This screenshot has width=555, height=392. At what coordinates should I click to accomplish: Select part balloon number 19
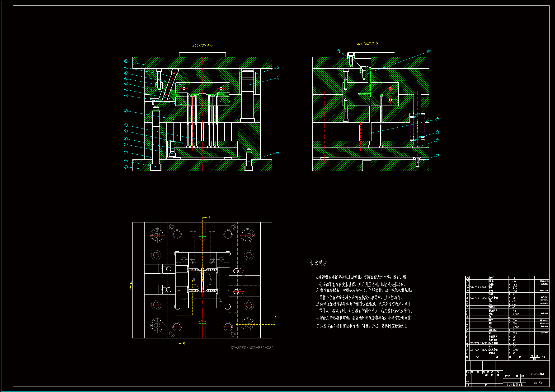click(437, 155)
